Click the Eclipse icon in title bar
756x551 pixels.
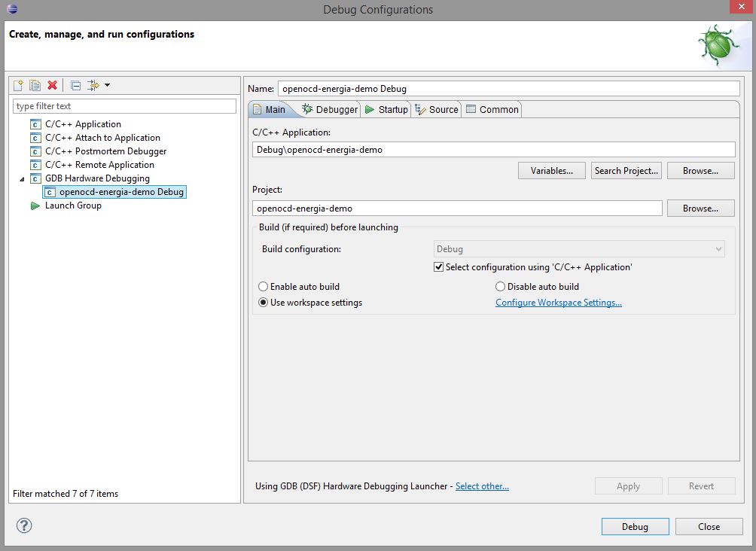click(x=12, y=9)
